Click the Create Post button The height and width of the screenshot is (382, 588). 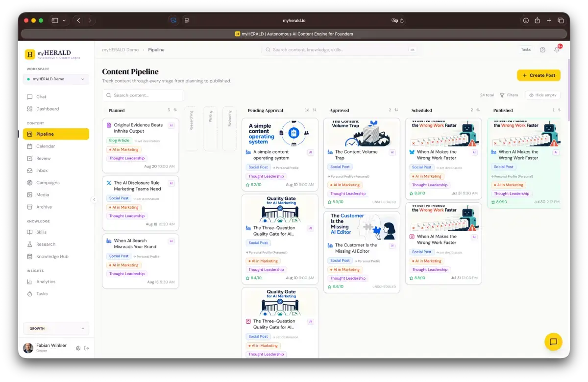[539, 75]
